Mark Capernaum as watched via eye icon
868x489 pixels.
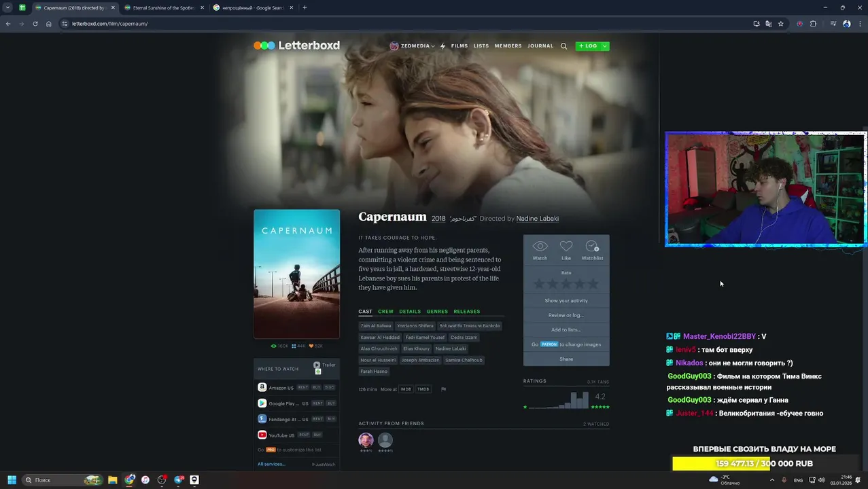[x=540, y=247]
